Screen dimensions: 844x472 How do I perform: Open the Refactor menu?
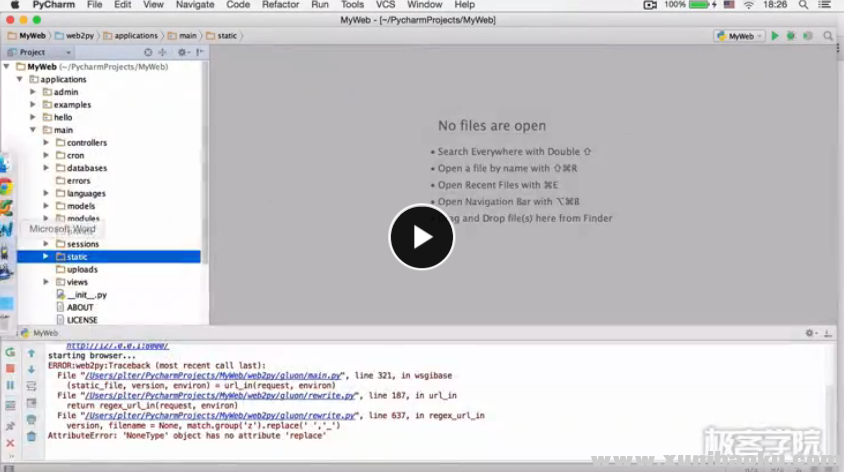[280, 5]
